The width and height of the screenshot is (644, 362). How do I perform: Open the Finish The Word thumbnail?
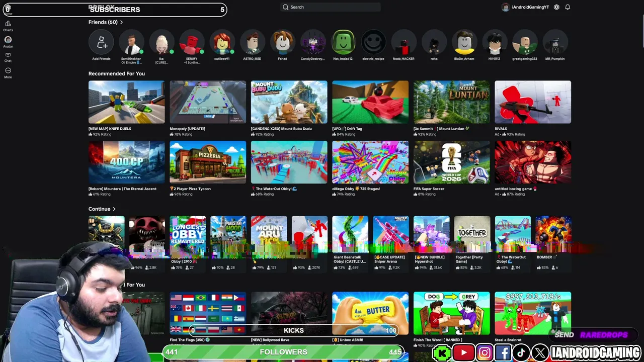click(x=452, y=313)
